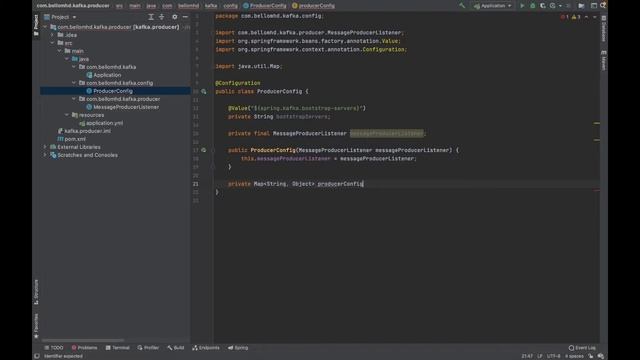Viewport: 640px width, 360px height.
Task: Collapse all in the Project tool window
Action: (162, 17)
